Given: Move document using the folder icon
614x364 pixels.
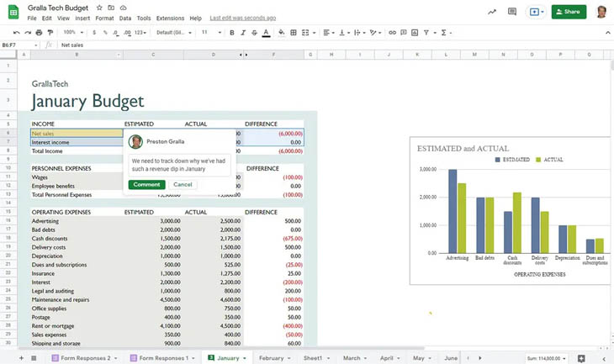Looking at the screenshot, I should 111,8.
